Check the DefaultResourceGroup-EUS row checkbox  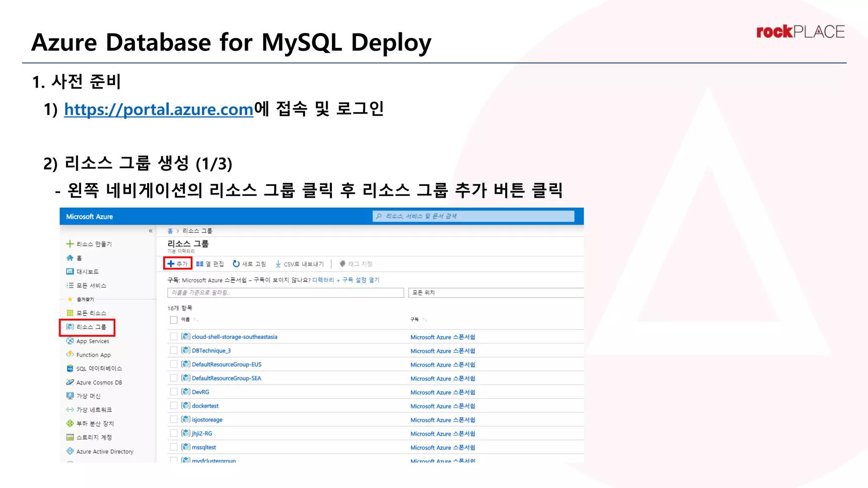[173, 364]
